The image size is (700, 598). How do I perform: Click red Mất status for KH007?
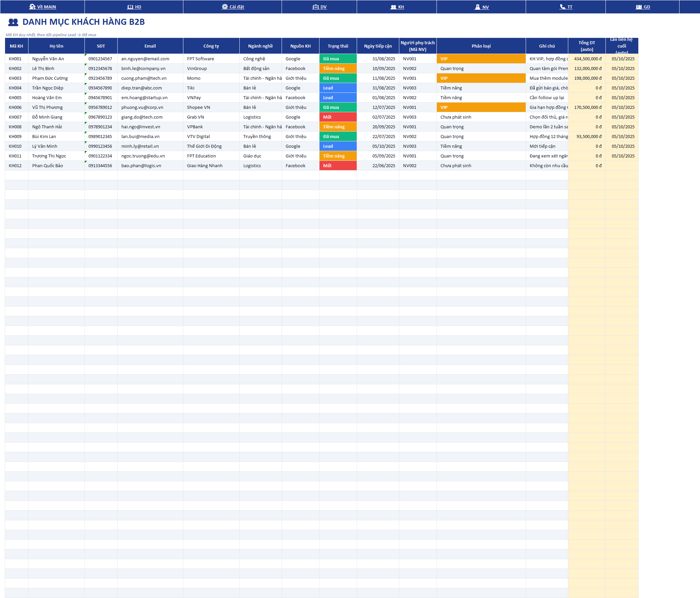point(338,117)
